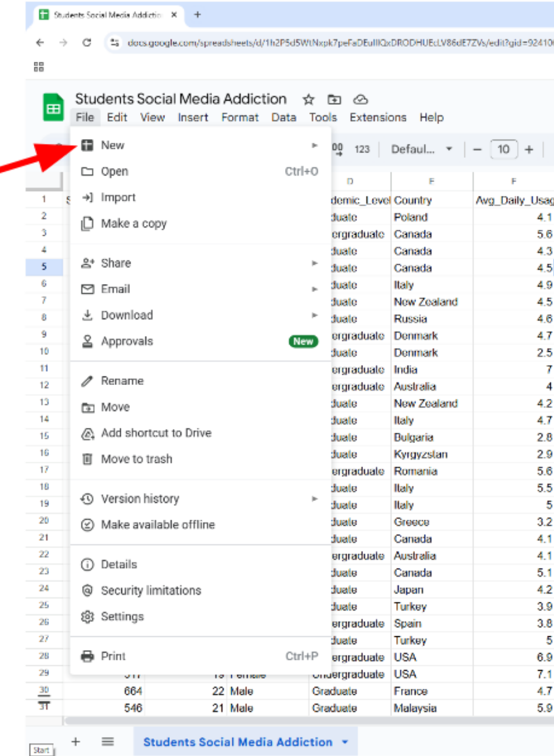The height and width of the screenshot is (756, 554).
Task: Open the browser apps grid icon
Action: pyautogui.click(x=39, y=67)
